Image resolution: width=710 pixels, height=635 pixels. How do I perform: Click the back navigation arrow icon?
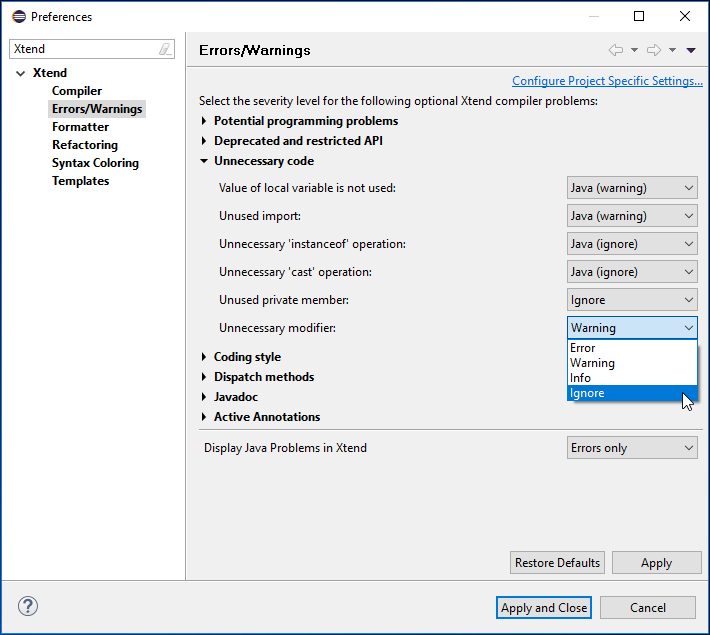click(616, 50)
